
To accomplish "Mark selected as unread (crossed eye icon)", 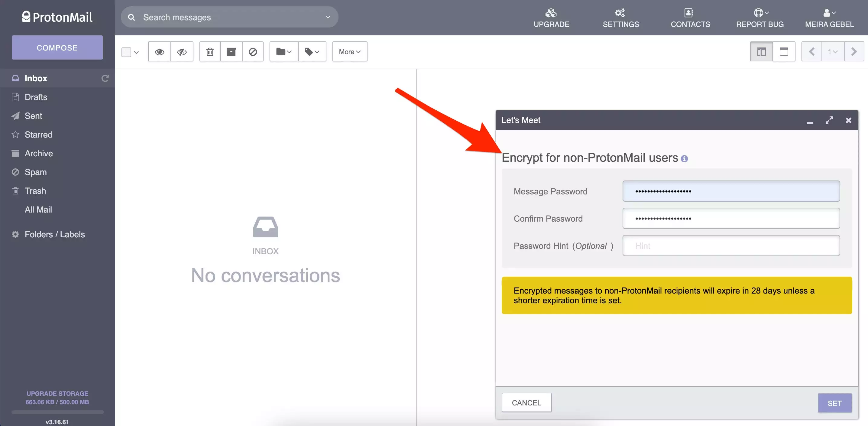I will (182, 52).
